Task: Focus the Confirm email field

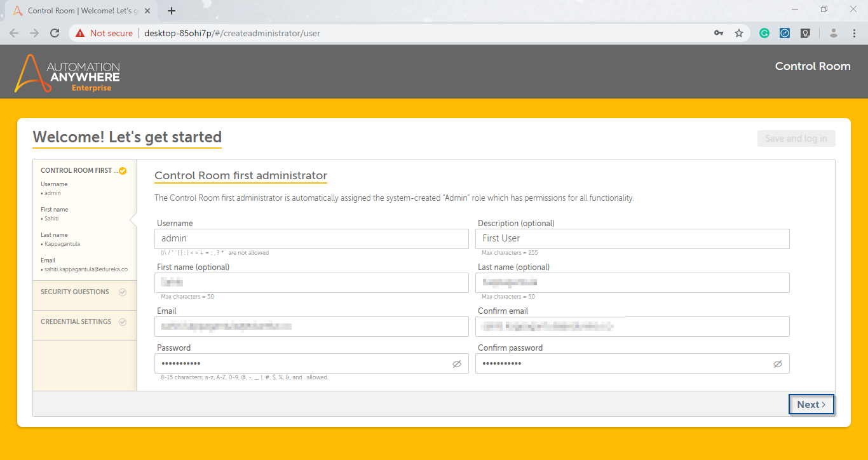Action: tap(632, 327)
